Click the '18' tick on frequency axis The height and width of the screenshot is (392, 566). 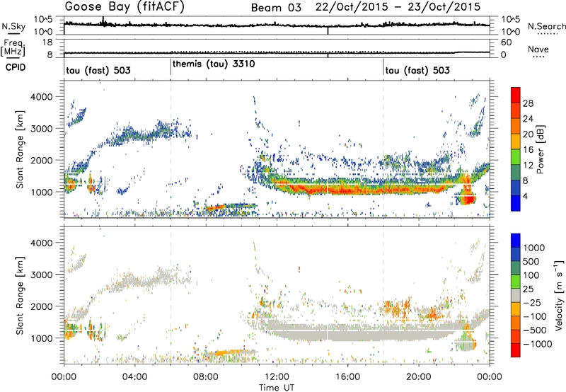coord(47,42)
